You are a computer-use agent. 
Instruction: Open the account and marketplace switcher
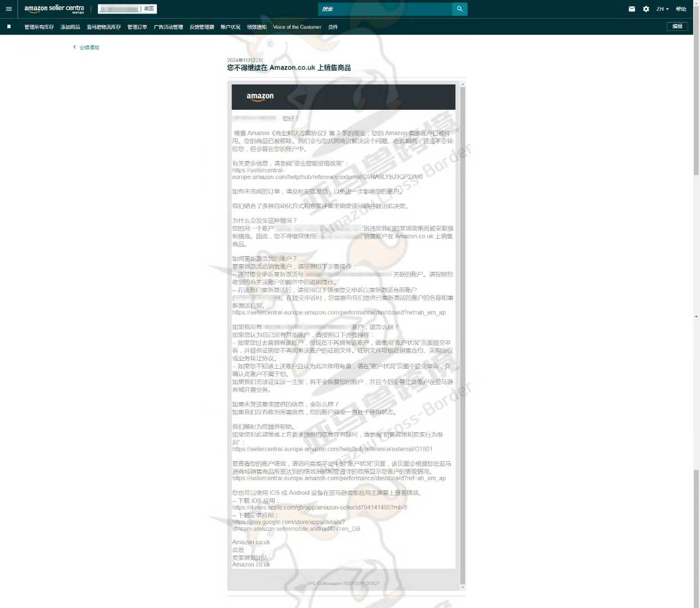[127, 9]
